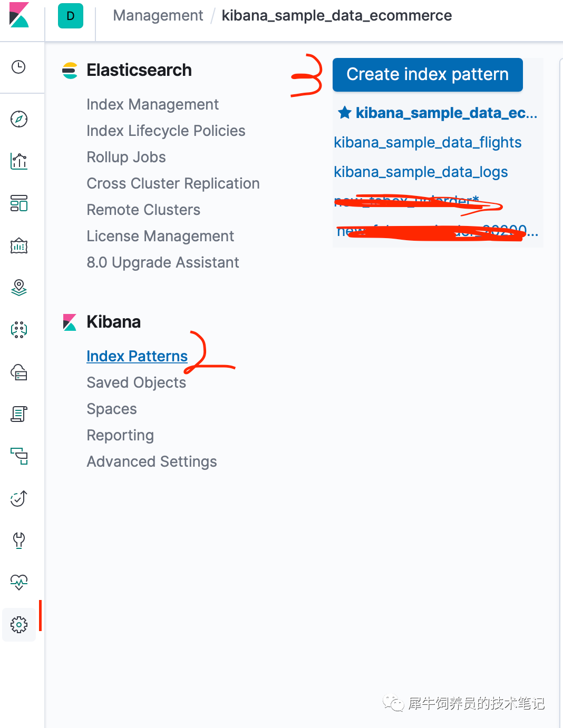The height and width of the screenshot is (728, 563).
Task: Go to Index Management
Action: click(x=152, y=104)
